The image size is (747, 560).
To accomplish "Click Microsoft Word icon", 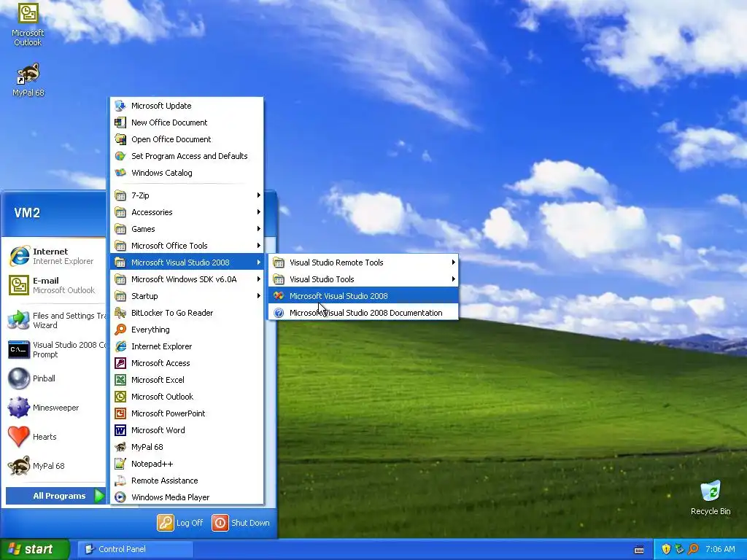I will click(x=120, y=430).
